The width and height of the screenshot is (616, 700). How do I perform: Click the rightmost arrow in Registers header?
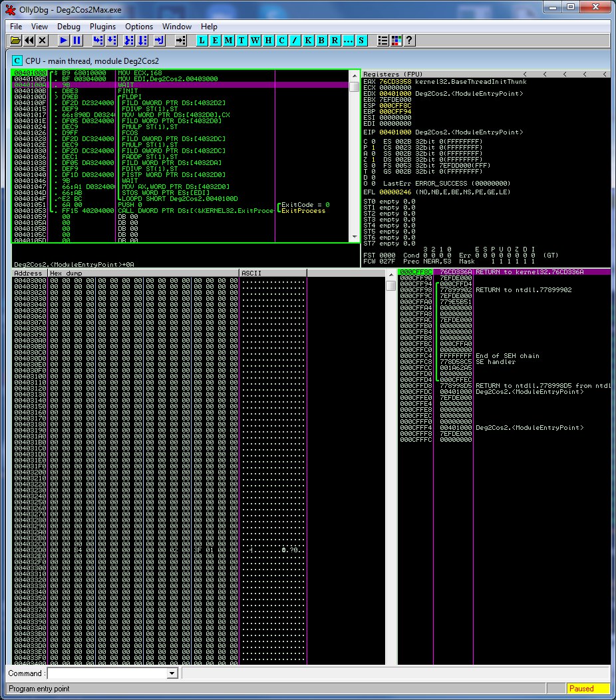pos(605,74)
